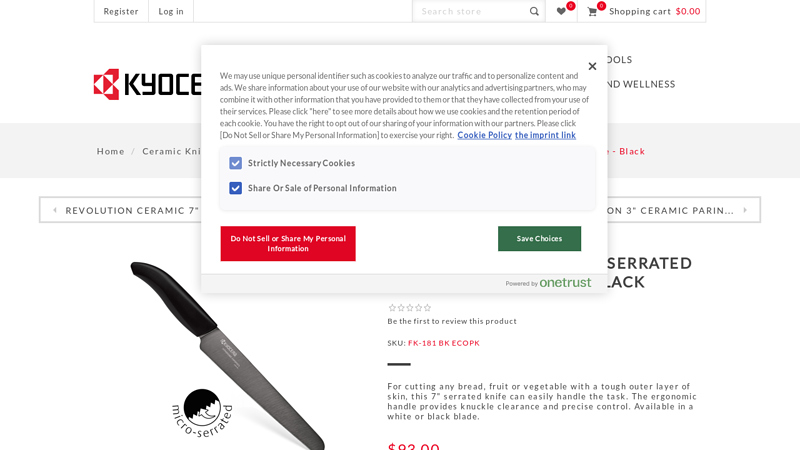Click Be the first to review this product
800x450 pixels.
point(452,321)
